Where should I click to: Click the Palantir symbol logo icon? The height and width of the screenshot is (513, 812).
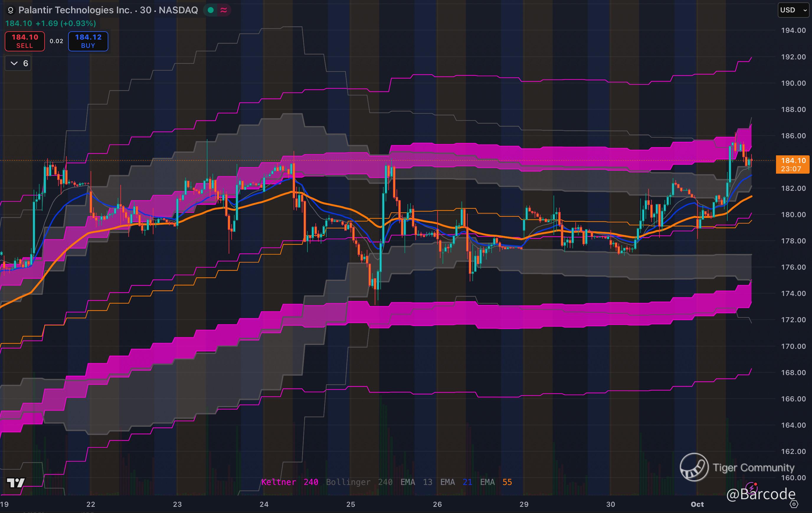click(x=10, y=10)
